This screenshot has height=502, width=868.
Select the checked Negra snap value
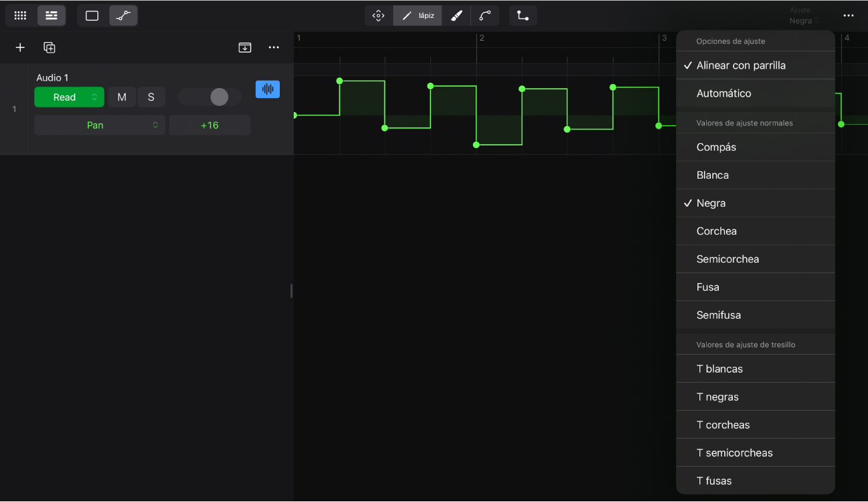755,203
